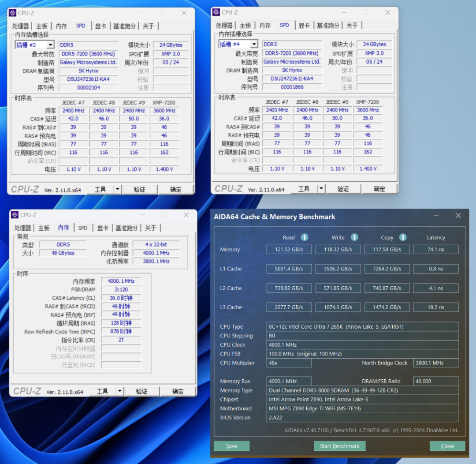Click Row Refresh Cycle Time value 878 时钟
Screen dimensions: 476x464
(x=121, y=332)
